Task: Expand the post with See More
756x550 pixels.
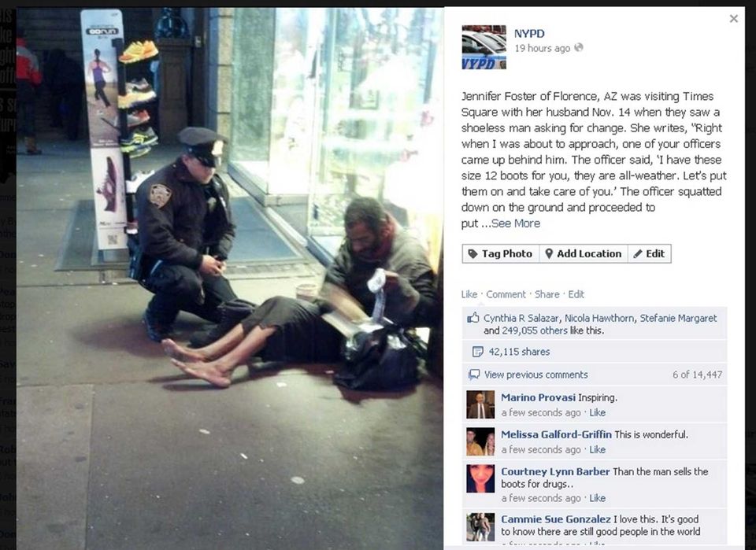Action: pos(515,223)
